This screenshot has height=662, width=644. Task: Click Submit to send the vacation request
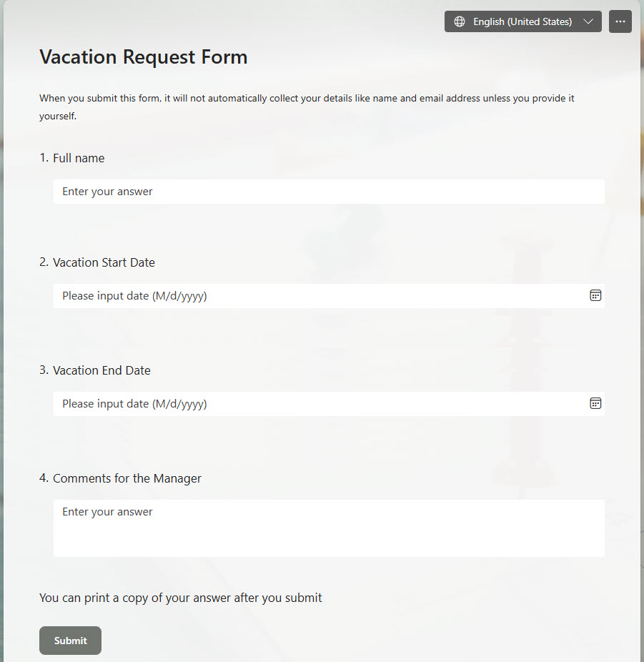(70, 641)
